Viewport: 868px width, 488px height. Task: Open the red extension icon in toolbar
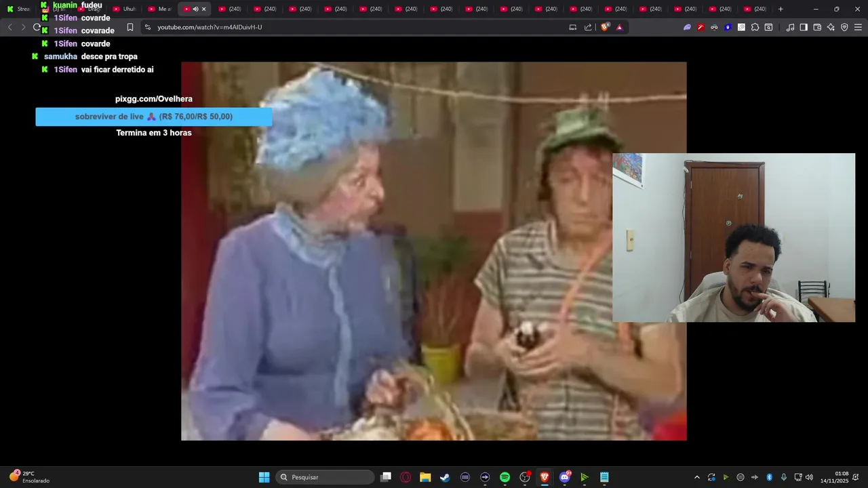point(701,27)
